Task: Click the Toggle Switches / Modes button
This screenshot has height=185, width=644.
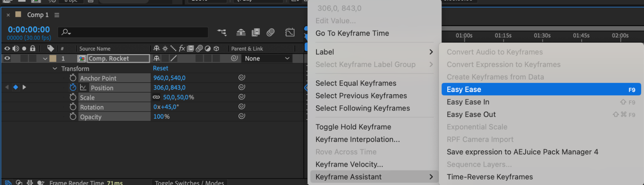Action: [189, 182]
